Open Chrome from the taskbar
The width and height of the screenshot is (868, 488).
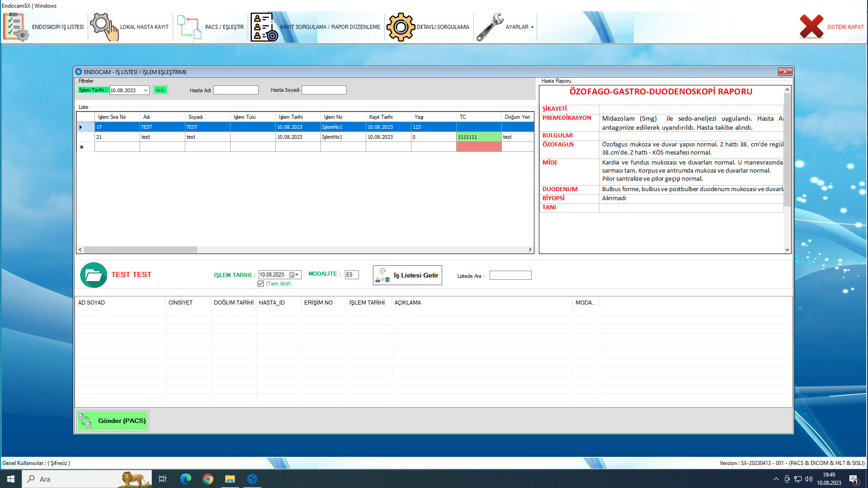coord(208,479)
